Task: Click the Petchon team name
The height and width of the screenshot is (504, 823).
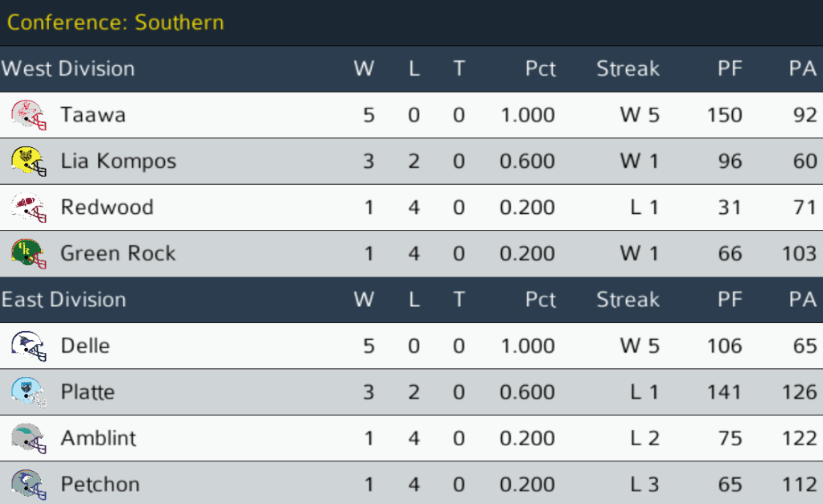Action: click(x=100, y=485)
